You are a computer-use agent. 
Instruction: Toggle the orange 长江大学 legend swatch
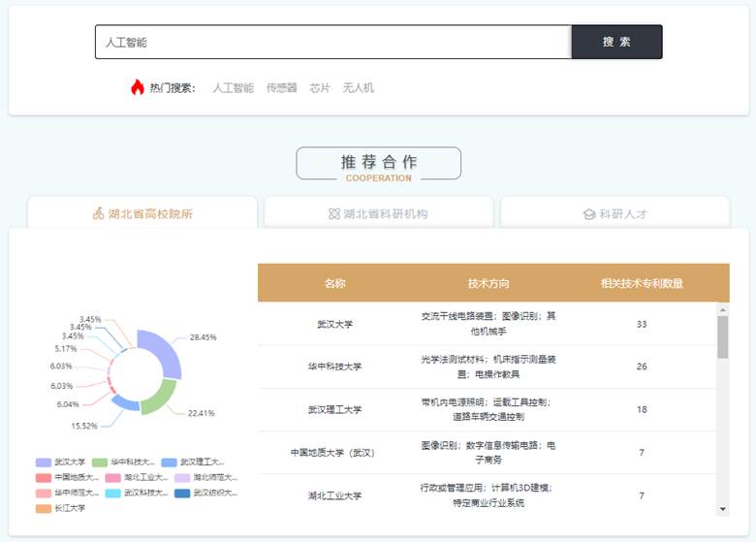point(44,508)
